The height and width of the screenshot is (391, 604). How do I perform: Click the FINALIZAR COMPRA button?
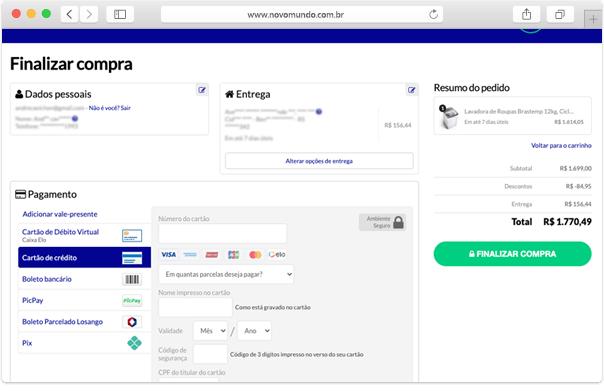pyautogui.click(x=512, y=254)
